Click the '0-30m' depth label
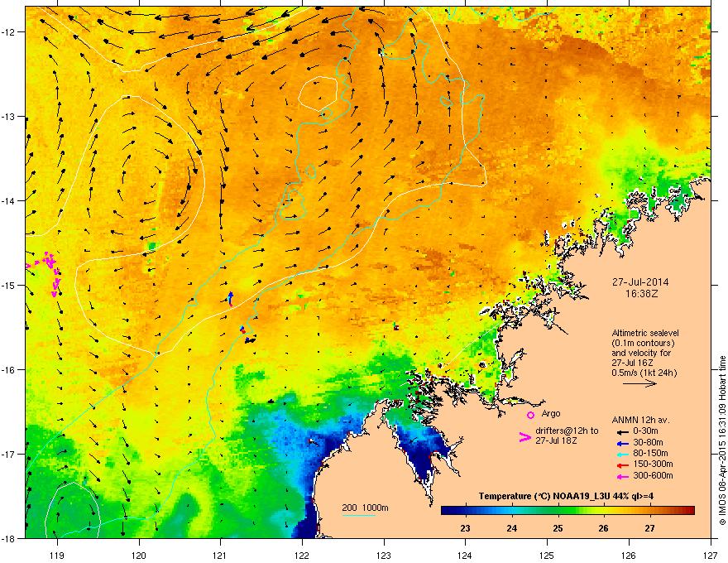 coord(645,431)
